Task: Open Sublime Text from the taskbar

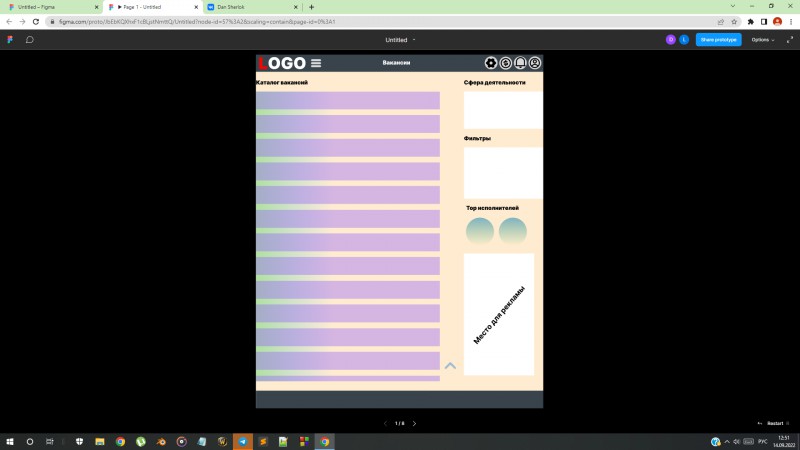Action: point(263,442)
